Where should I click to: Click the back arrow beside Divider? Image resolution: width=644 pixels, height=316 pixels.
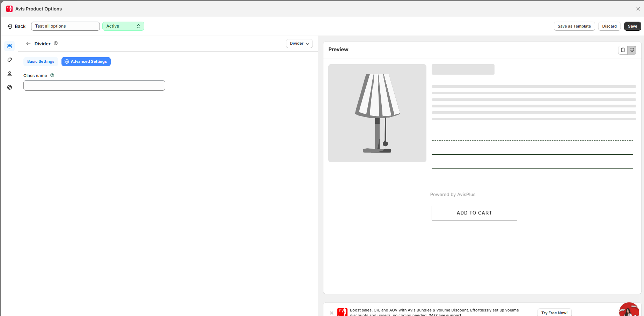[28, 44]
